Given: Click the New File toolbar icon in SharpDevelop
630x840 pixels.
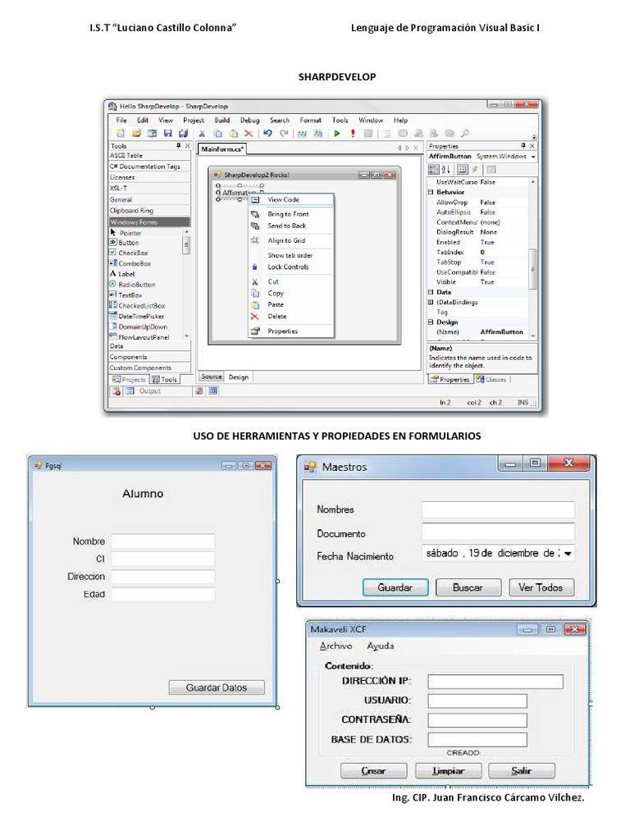Looking at the screenshot, I should click(121, 134).
